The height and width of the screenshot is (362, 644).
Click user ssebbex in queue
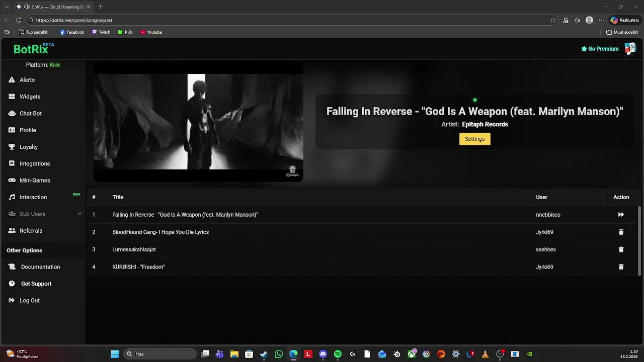[x=546, y=249]
